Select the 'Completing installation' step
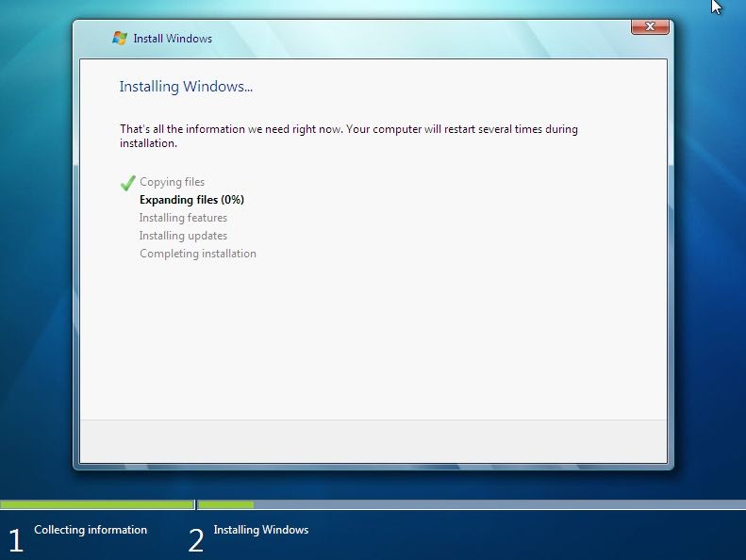 pos(198,254)
